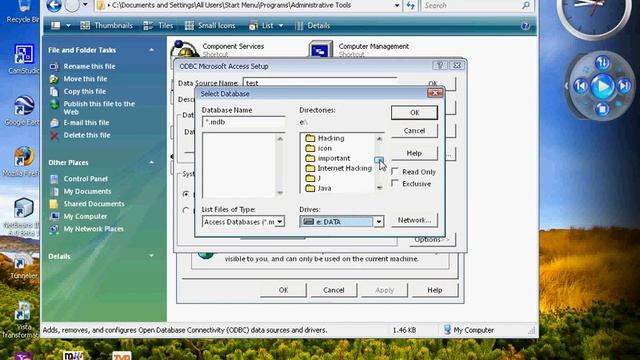The image size is (640, 360).
Task: Tick the Read Only checkbox
Action: (x=395, y=171)
